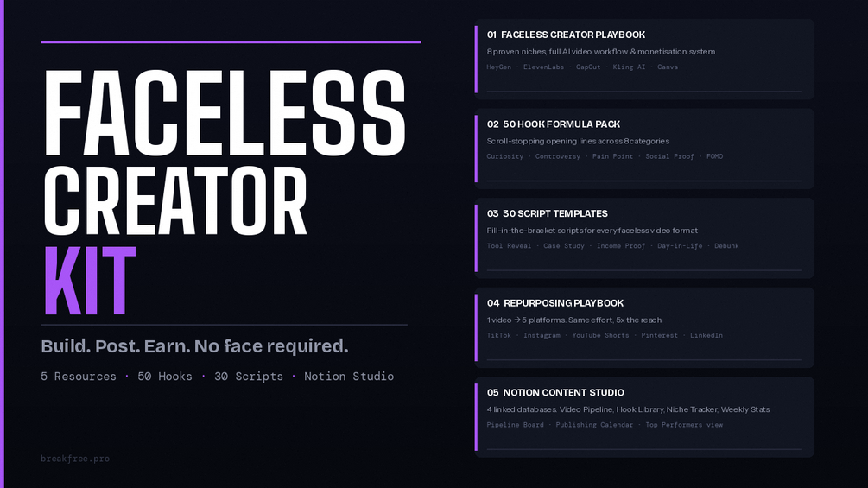Click the large FACELESS title text
868x488 pixels.
[x=225, y=113]
